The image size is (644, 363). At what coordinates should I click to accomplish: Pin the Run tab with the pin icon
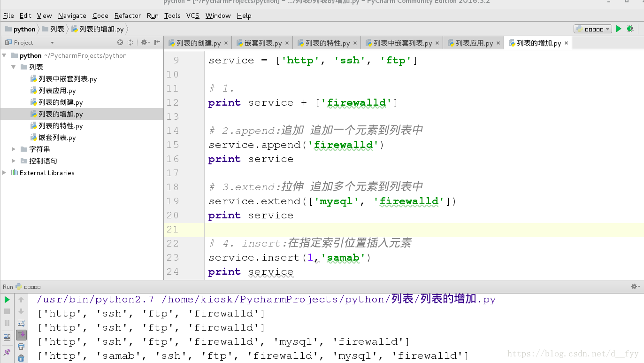[7, 352]
